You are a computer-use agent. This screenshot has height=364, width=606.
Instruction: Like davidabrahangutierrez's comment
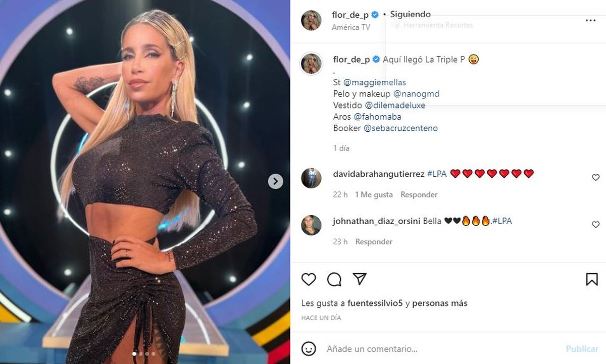pyautogui.click(x=595, y=177)
